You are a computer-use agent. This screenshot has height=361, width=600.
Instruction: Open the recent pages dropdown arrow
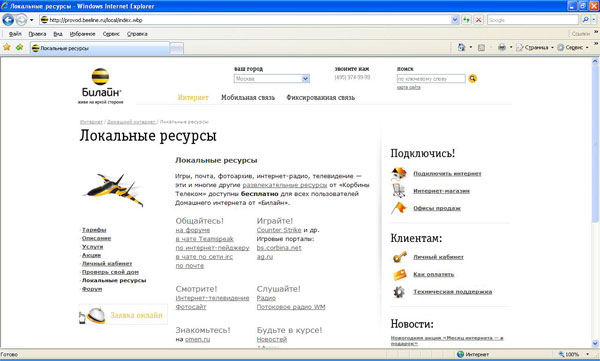point(32,20)
